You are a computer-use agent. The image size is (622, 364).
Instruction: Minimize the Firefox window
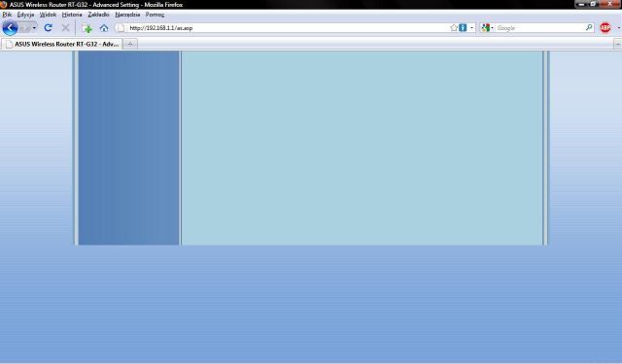point(581,4)
